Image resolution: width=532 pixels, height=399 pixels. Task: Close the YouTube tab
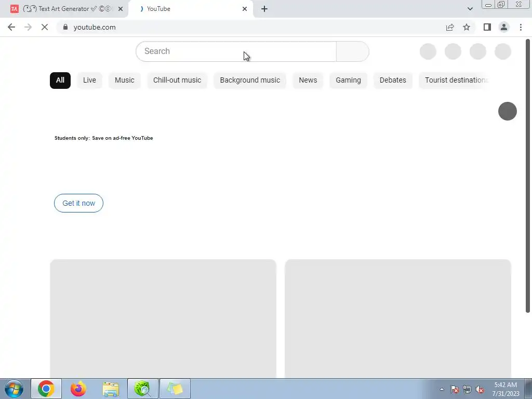coord(245,9)
